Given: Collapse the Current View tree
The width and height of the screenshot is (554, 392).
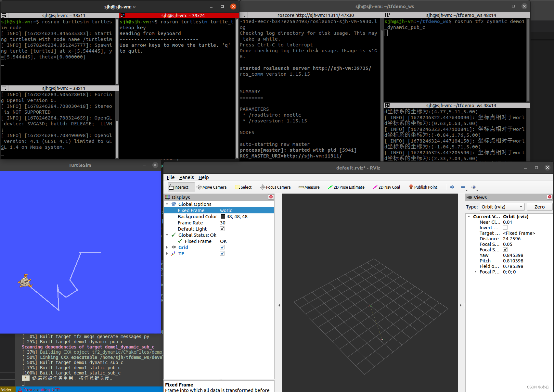Looking at the screenshot, I should click(469, 216).
